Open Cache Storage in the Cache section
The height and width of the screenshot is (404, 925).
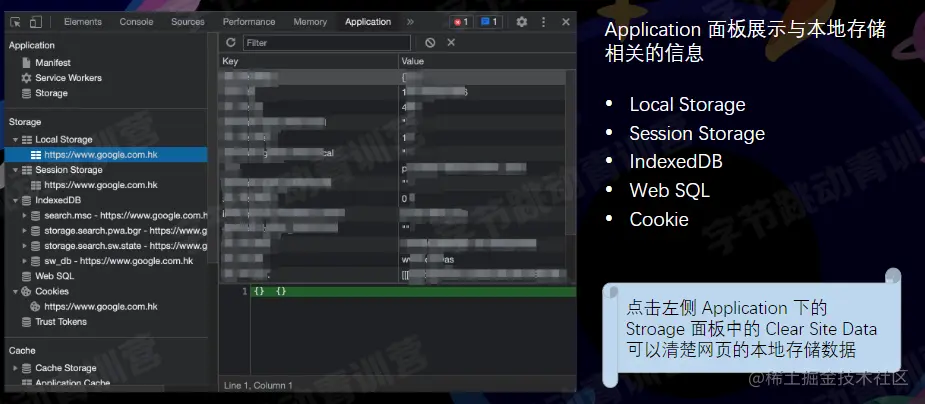(65, 368)
